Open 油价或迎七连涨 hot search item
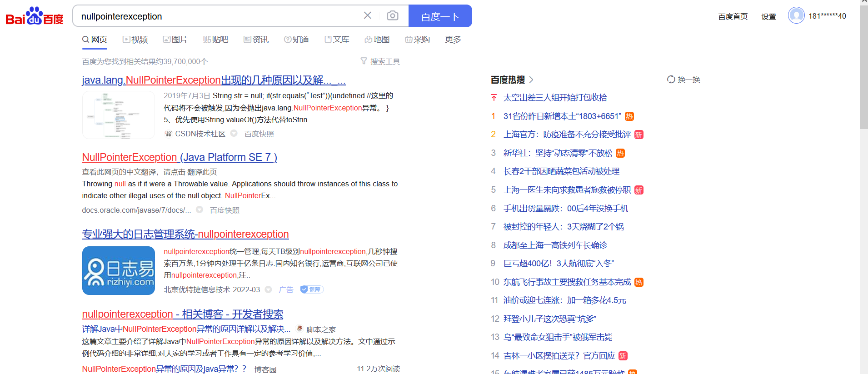This screenshot has width=868, height=374. [565, 300]
